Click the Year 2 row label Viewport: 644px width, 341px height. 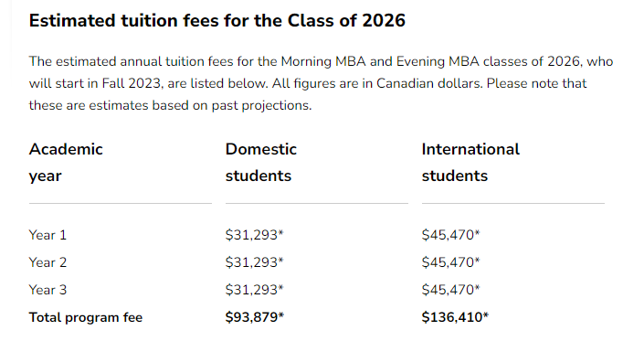(x=48, y=262)
